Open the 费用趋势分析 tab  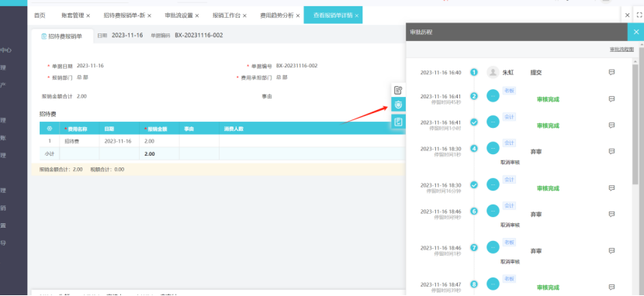[277, 15]
